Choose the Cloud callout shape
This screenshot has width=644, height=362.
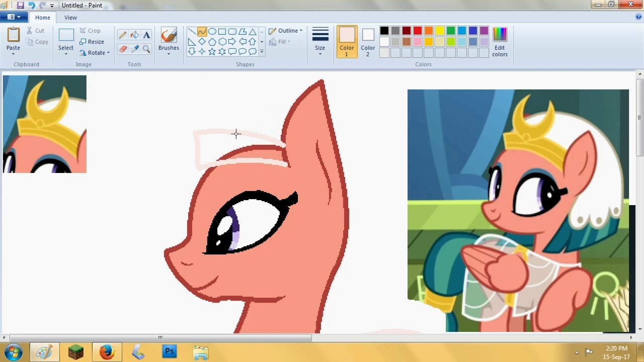click(x=252, y=51)
